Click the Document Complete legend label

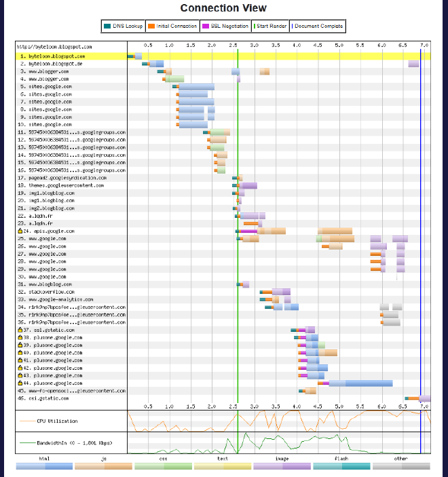318,26
